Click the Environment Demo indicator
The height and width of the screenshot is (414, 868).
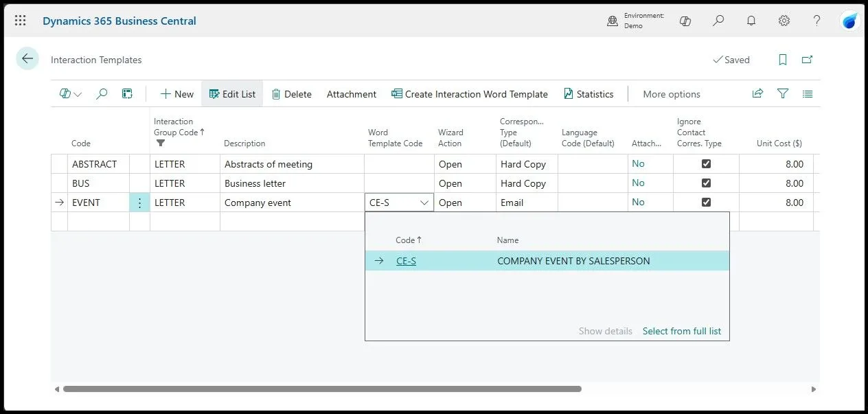636,21
